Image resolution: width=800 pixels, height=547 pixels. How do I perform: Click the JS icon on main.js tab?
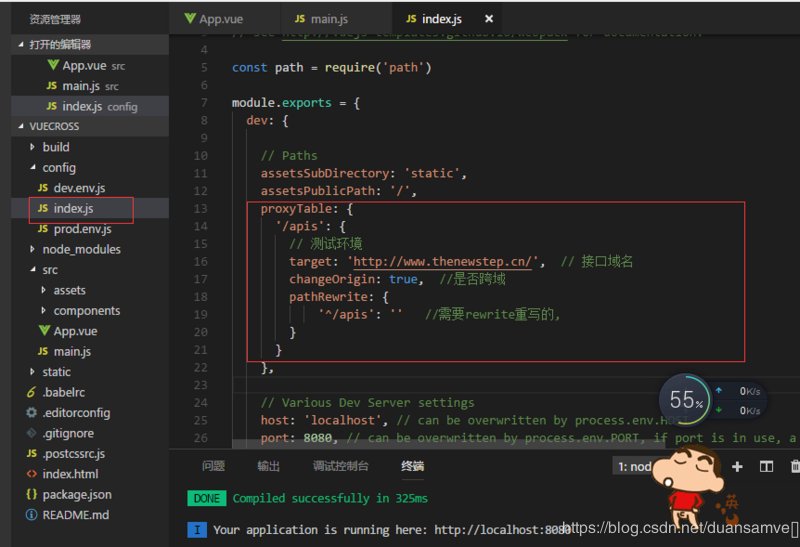[299, 19]
